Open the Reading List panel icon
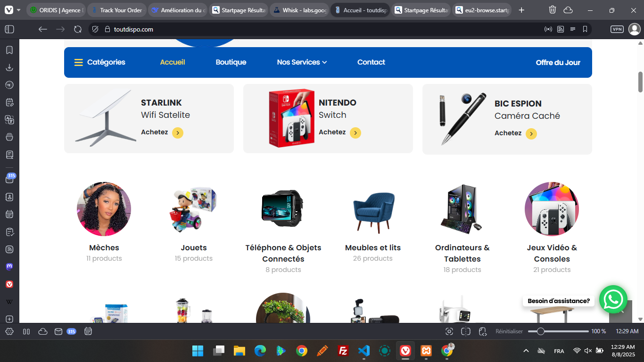Viewport: 644px width, 362px height. click(9, 155)
